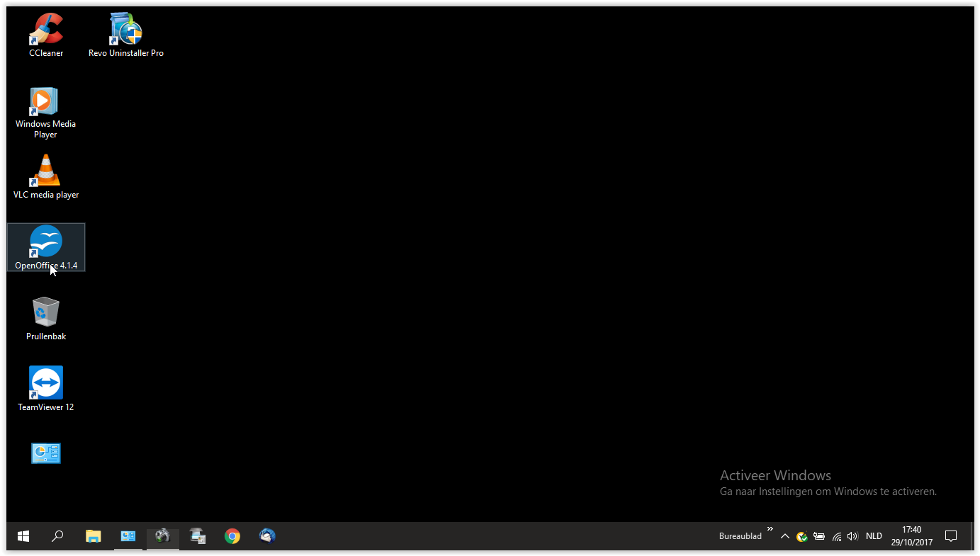980x556 pixels.
Task: Show hidden system tray icons
Action: click(784, 536)
